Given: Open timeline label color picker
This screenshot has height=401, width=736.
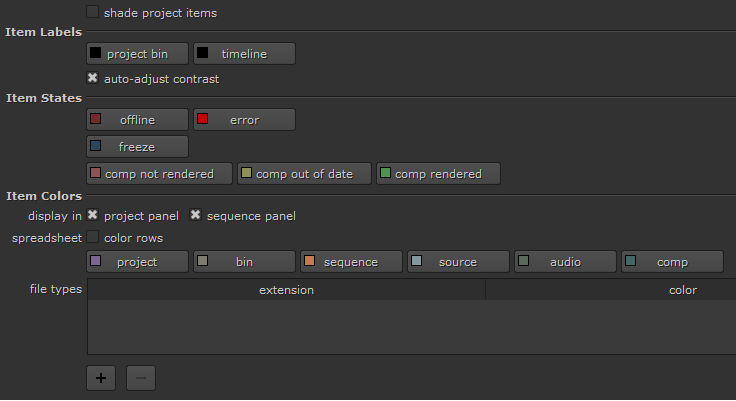Looking at the screenshot, I should [244, 54].
